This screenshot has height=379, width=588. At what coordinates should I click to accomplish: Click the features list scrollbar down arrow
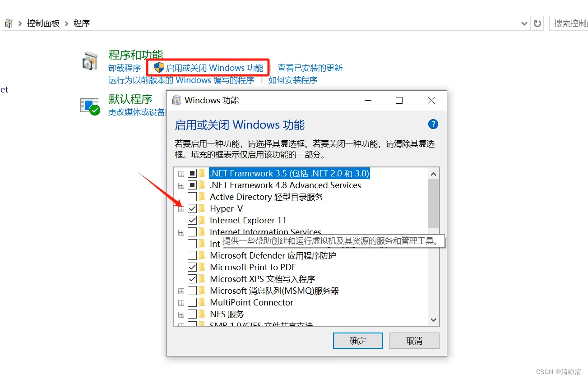(x=433, y=319)
